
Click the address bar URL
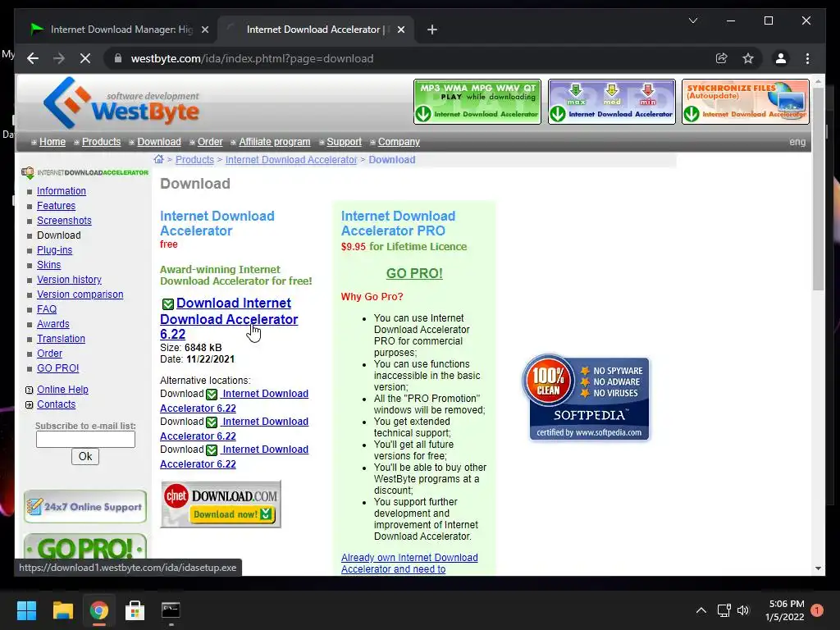point(252,58)
